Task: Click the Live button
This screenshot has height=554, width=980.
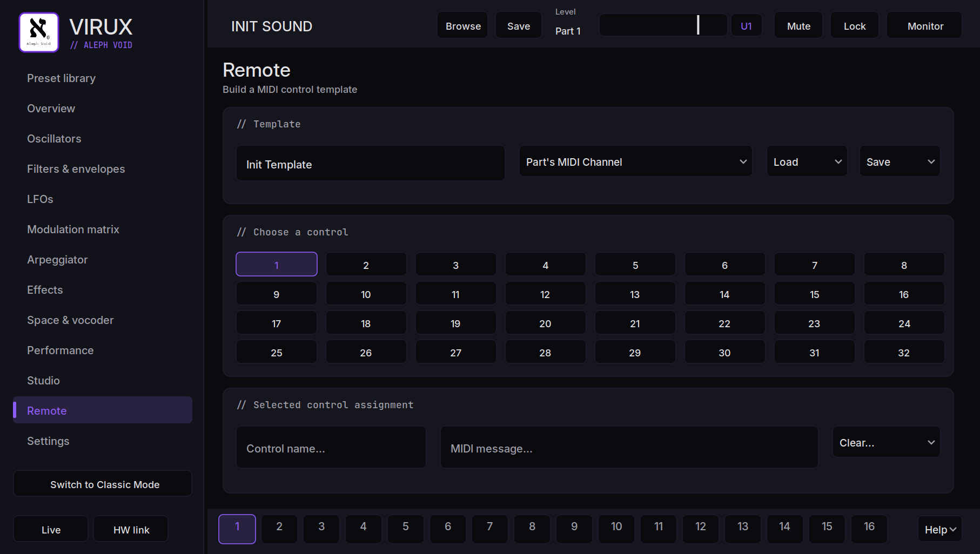Action: [51, 529]
